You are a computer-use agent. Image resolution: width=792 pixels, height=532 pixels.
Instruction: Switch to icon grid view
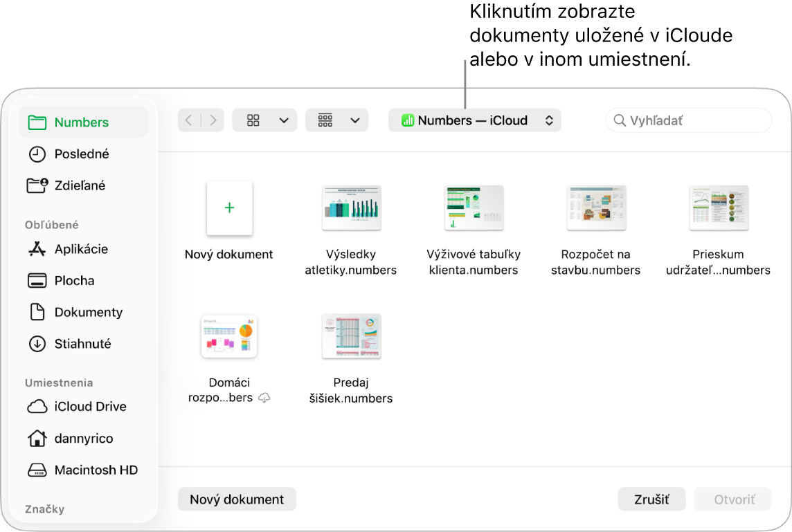click(253, 120)
